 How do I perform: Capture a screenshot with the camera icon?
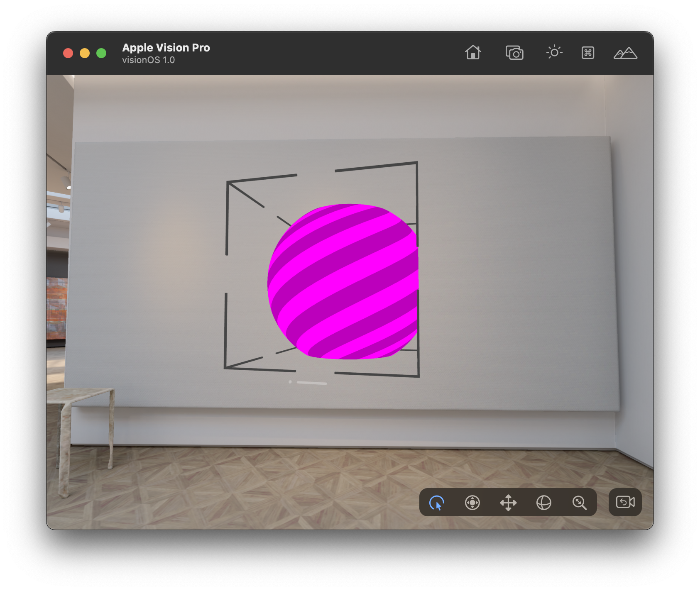[x=514, y=53]
